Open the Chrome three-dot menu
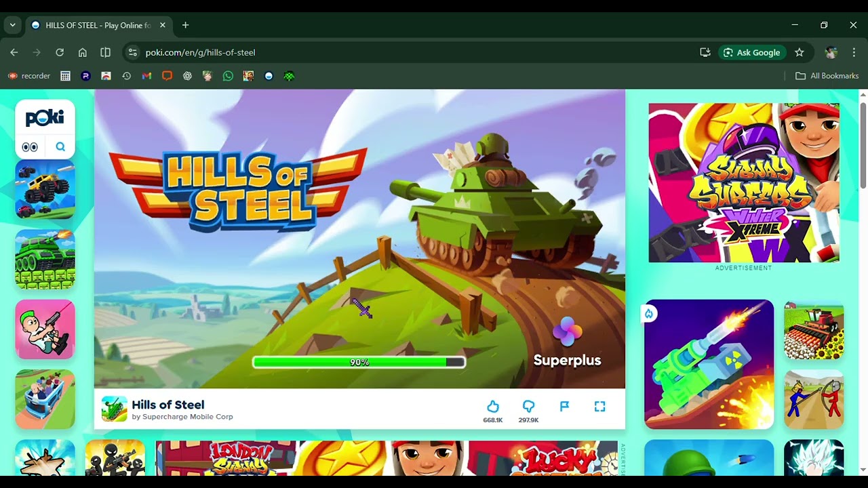This screenshot has height=488, width=868. pyautogui.click(x=853, y=52)
